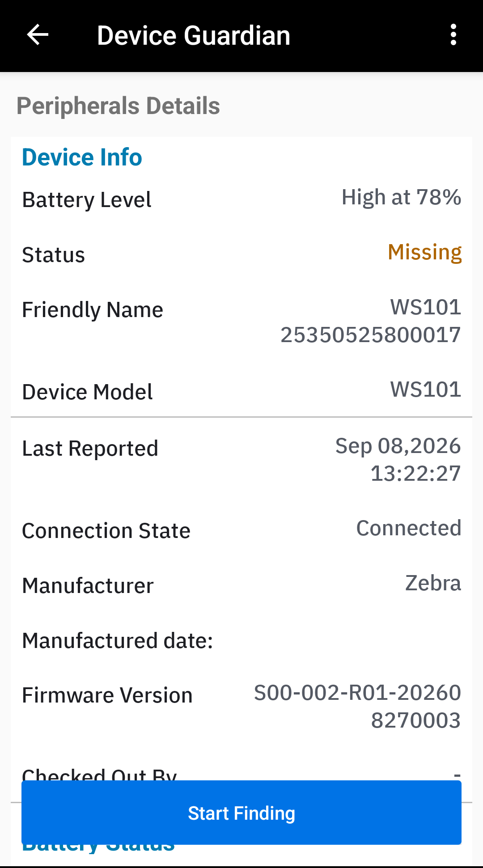Screen dimensions: 483x868
Task: Select the Device Guardian title
Action: [x=194, y=35]
